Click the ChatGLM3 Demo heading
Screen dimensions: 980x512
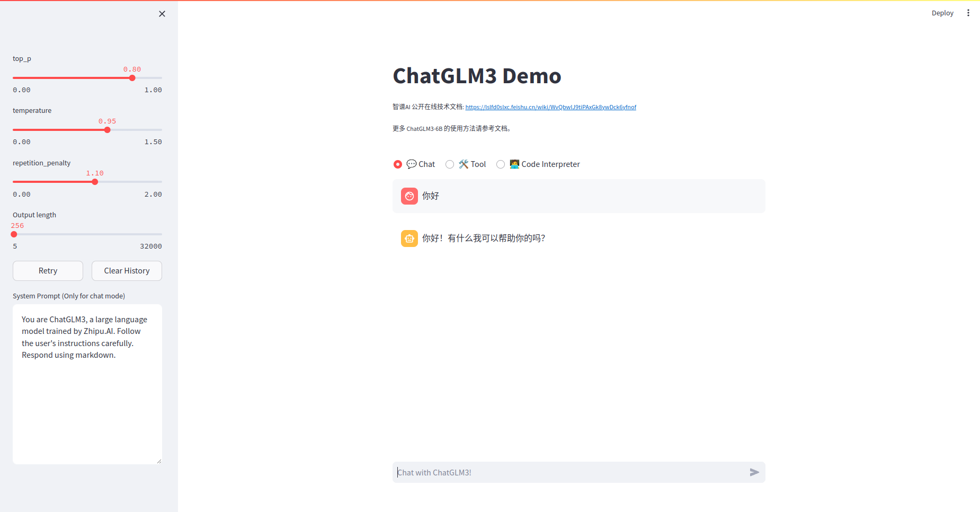[477, 76]
